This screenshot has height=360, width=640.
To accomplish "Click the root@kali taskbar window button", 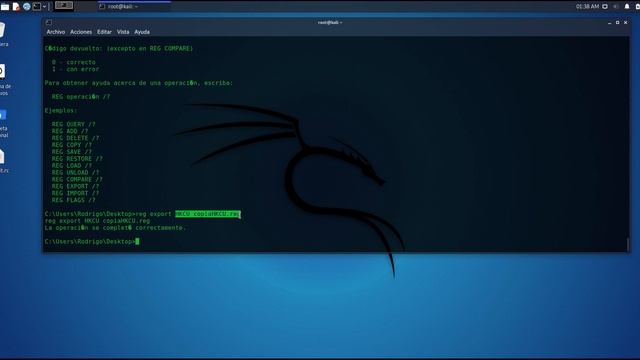I will coord(134,7).
